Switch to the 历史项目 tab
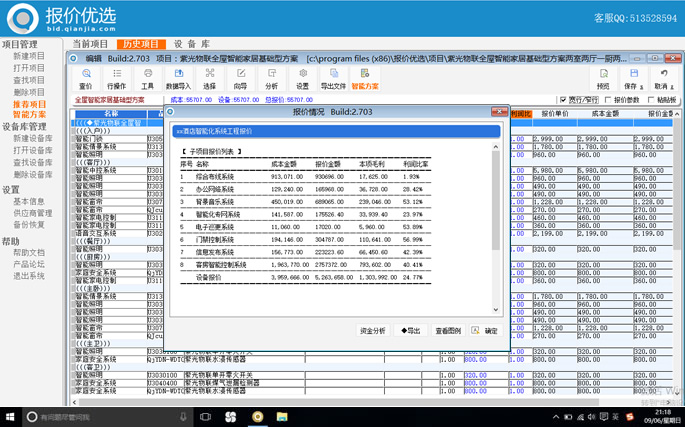This screenshot has height=427, width=685. pos(141,44)
